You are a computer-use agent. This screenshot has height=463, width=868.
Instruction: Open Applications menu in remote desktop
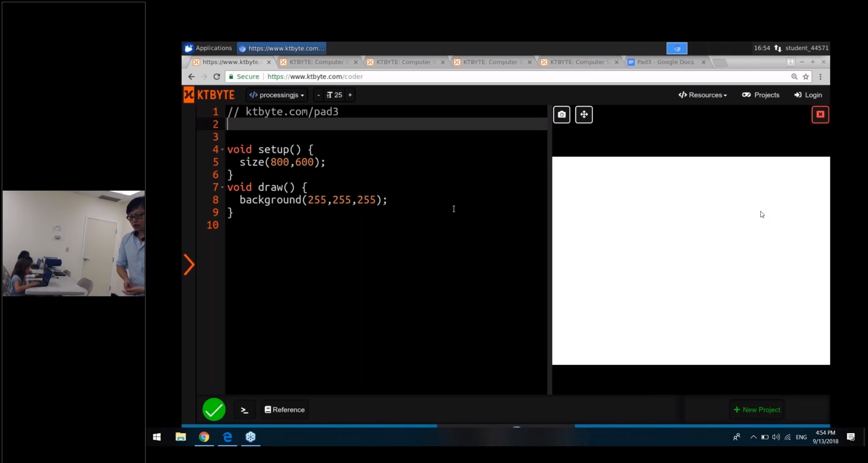[208, 48]
